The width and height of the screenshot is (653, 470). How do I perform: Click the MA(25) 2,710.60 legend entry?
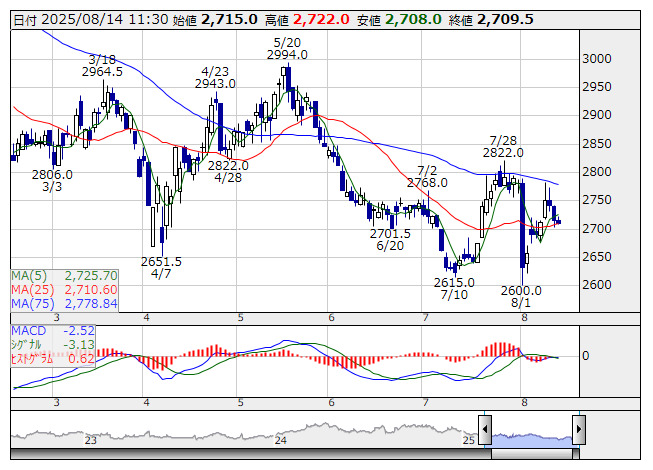[x=64, y=289]
